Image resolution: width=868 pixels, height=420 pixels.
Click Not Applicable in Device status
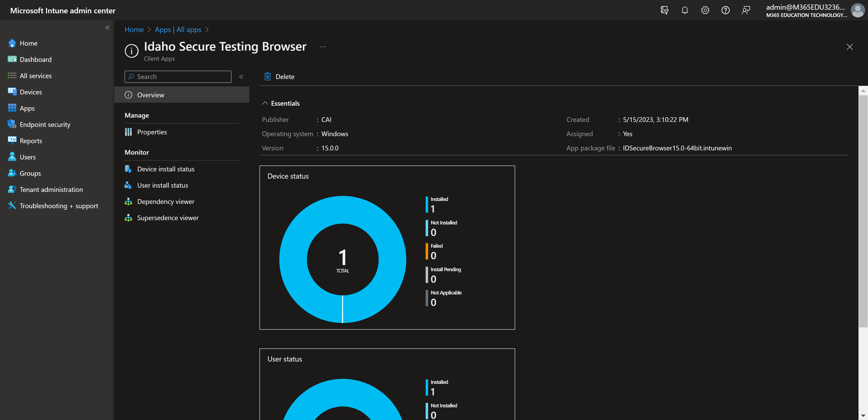[443, 298]
